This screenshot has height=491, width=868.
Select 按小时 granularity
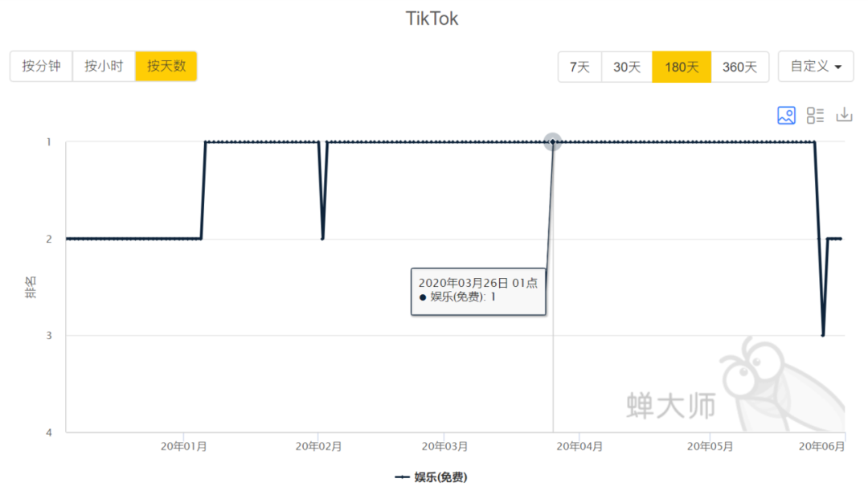point(104,67)
